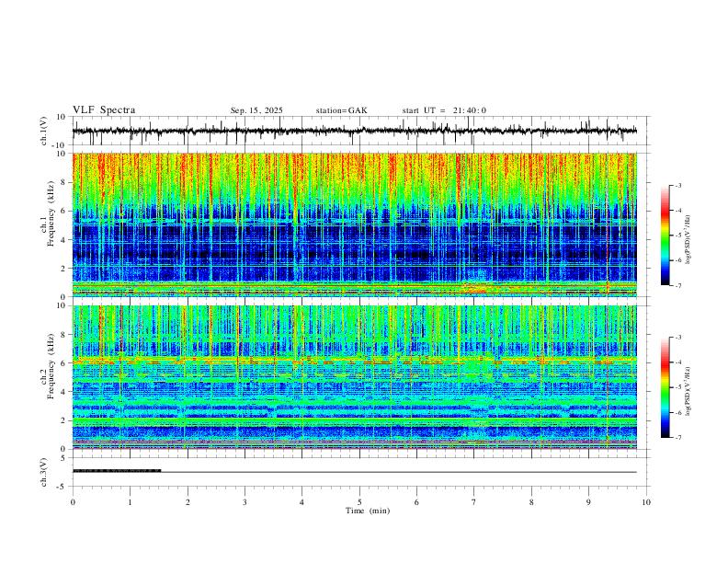Viewport: 728px width, 563px height.
Task: Click the time axis tick label "1"
Action: point(130,502)
